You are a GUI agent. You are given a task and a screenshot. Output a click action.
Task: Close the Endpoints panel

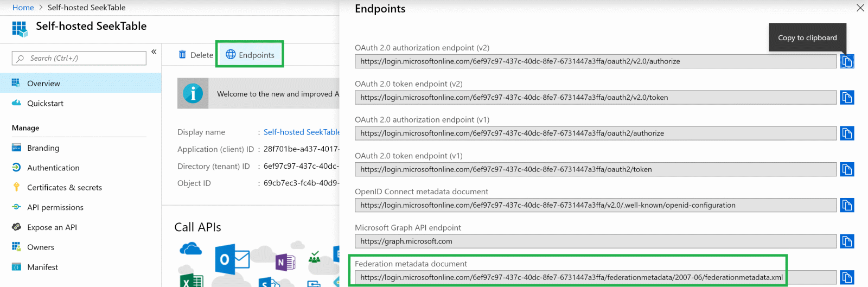point(860,8)
